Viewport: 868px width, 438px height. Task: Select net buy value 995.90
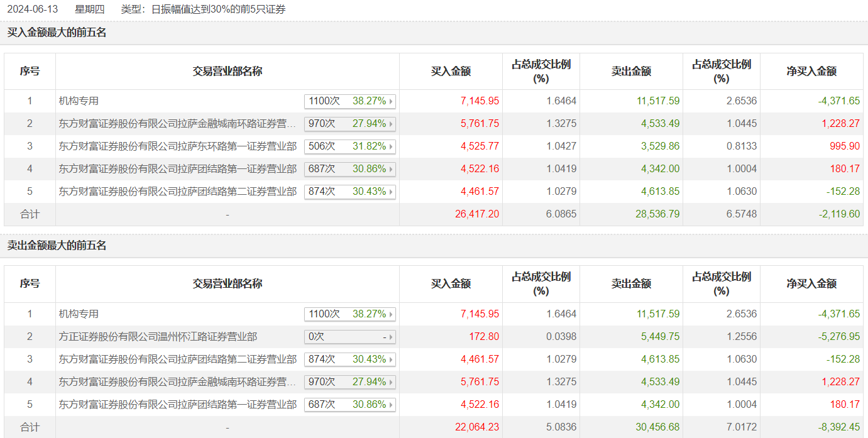(845, 146)
